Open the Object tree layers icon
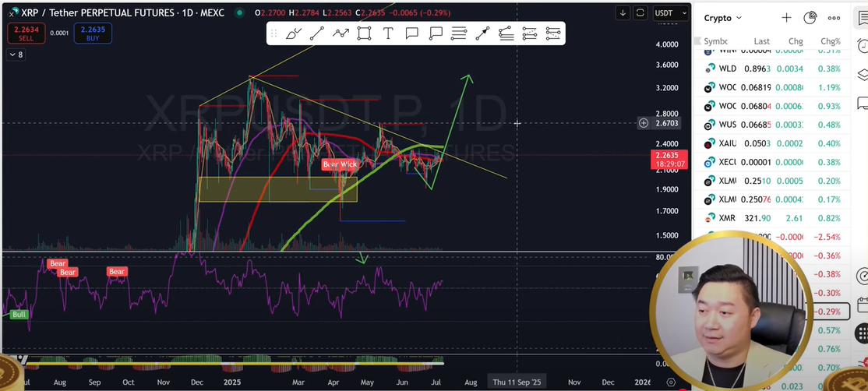This screenshot has width=868, height=391. [862, 75]
